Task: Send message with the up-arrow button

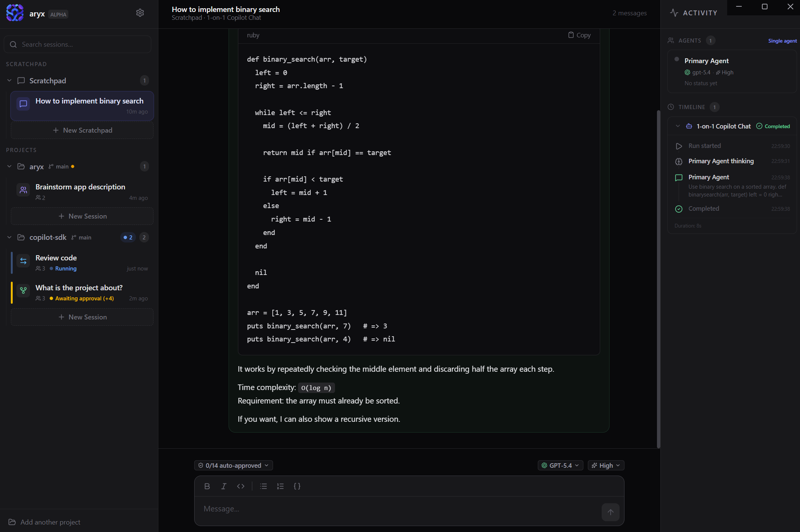Action: pyautogui.click(x=611, y=512)
